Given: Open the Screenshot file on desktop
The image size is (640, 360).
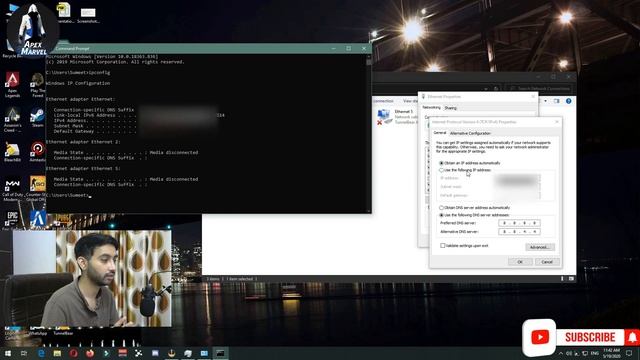Looking at the screenshot, I should coord(88,15).
